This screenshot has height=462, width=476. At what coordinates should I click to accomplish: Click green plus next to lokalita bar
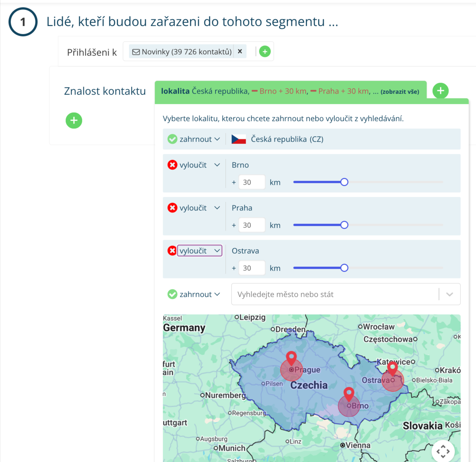pyautogui.click(x=440, y=91)
